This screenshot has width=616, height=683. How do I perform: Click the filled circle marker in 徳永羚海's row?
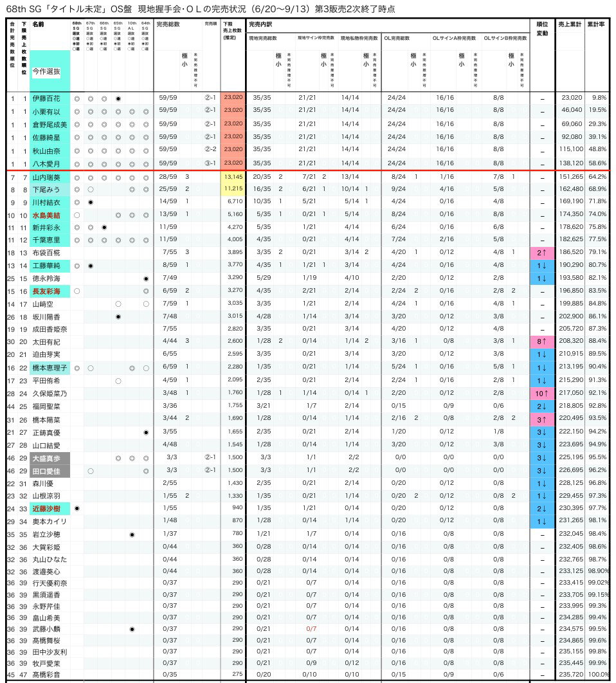coord(146,278)
